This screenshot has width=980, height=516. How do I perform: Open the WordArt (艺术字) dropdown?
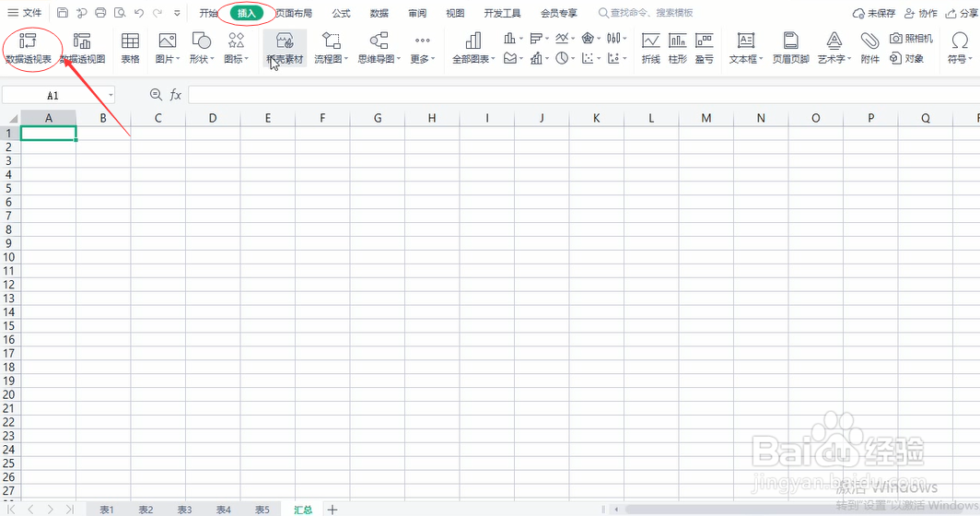pos(834,49)
